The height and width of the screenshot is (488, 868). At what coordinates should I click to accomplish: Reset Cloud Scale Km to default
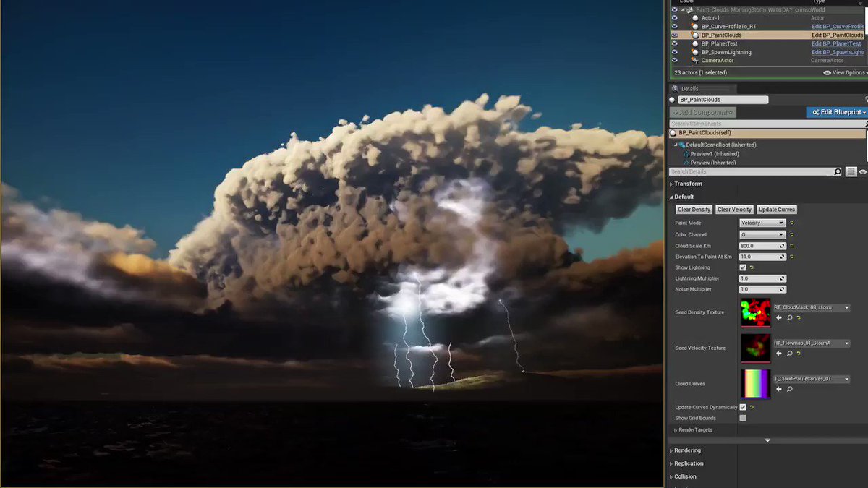[x=792, y=246]
